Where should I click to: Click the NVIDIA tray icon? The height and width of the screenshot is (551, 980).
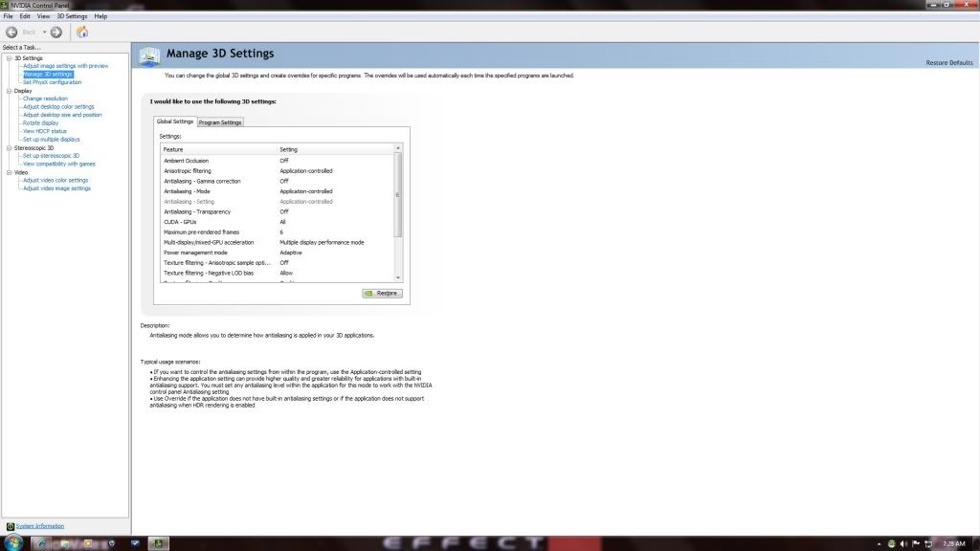pyautogui.click(x=891, y=544)
